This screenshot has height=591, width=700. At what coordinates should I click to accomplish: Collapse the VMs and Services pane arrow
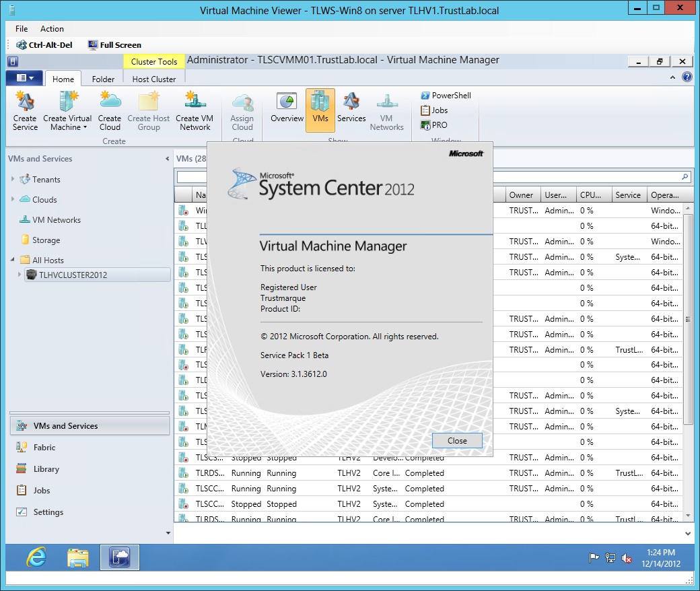pyautogui.click(x=167, y=159)
